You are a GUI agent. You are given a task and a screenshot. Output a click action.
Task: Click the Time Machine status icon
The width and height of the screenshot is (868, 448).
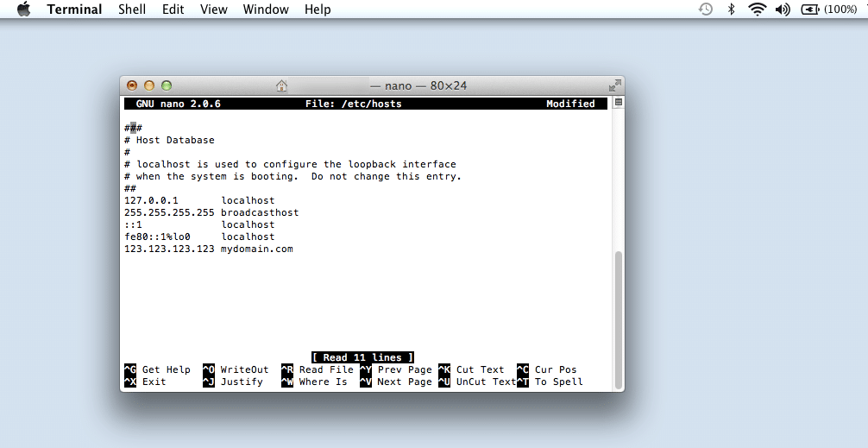point(706,9)
